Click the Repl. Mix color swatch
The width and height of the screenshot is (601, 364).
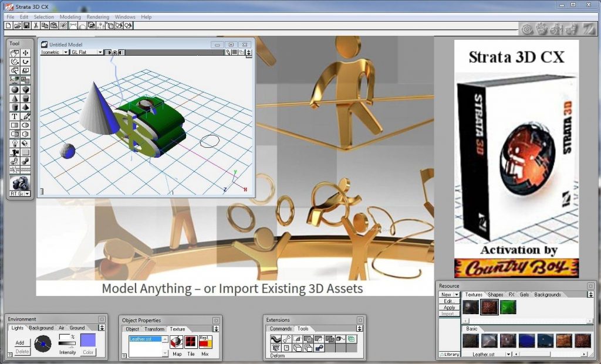(x=205, y=341)
